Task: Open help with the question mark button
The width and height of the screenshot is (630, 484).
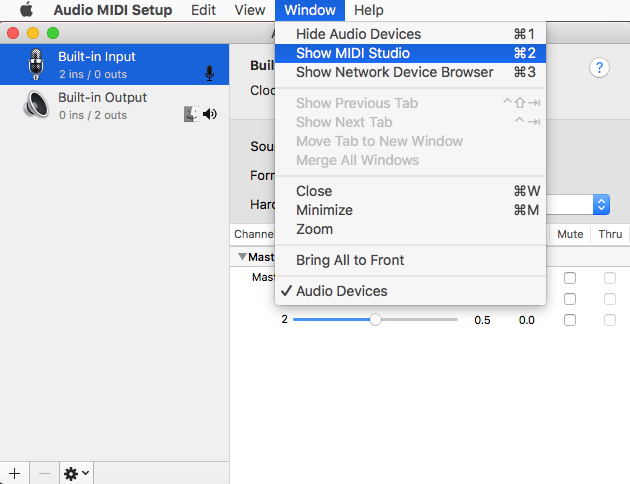Action: 599,67
